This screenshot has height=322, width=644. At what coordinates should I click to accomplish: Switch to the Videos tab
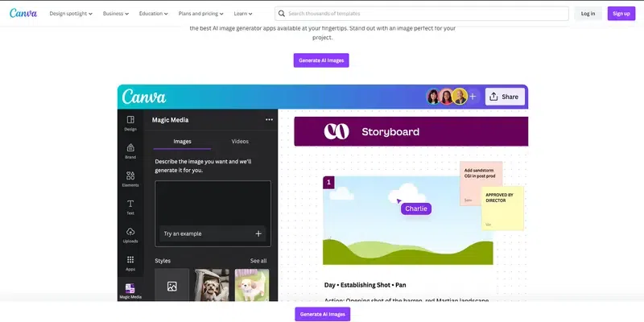[x=240, y=142]
